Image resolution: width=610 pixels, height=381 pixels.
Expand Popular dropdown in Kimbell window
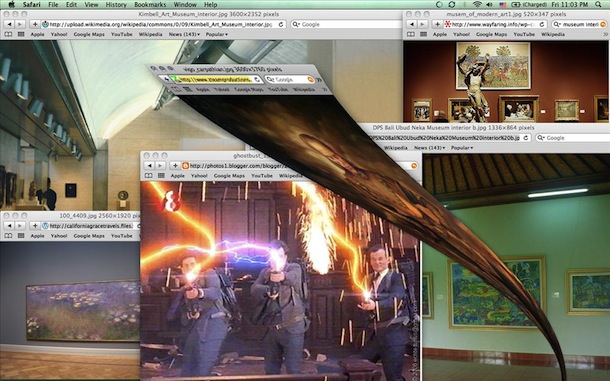coord(217,34)
